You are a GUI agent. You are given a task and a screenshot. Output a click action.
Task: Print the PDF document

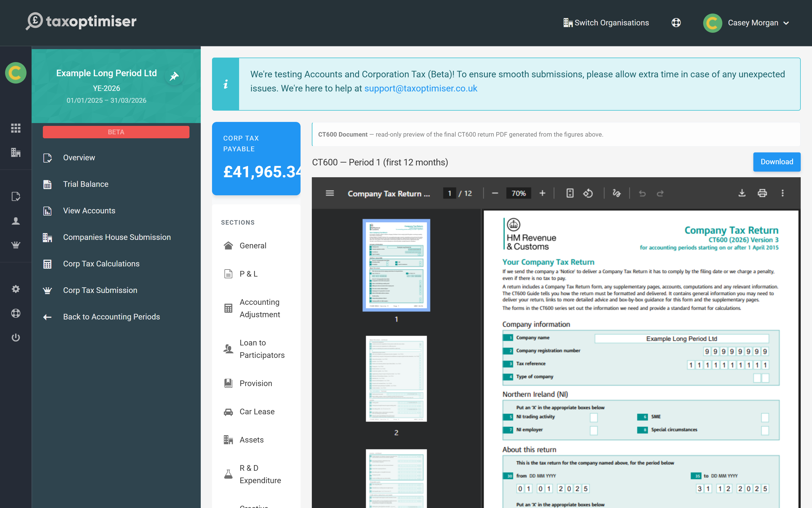pos(762,193)
